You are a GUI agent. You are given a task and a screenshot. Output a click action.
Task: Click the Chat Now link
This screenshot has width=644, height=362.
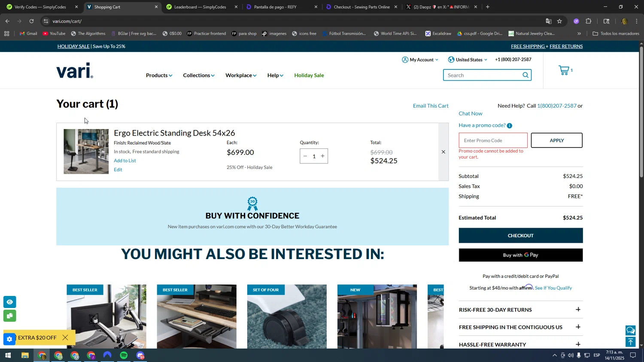pyautogui.click(x=471, y=114)
